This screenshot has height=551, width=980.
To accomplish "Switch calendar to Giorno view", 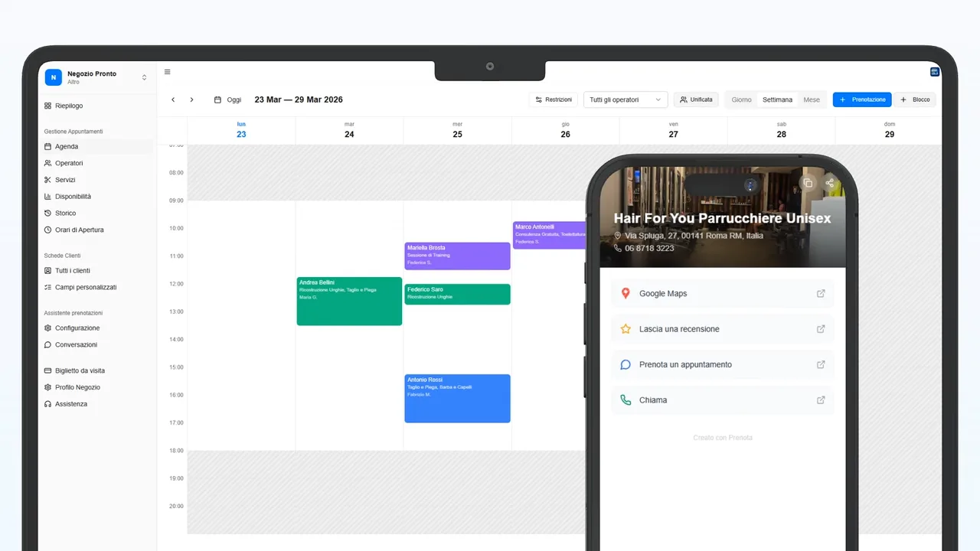I will [741, 99].
